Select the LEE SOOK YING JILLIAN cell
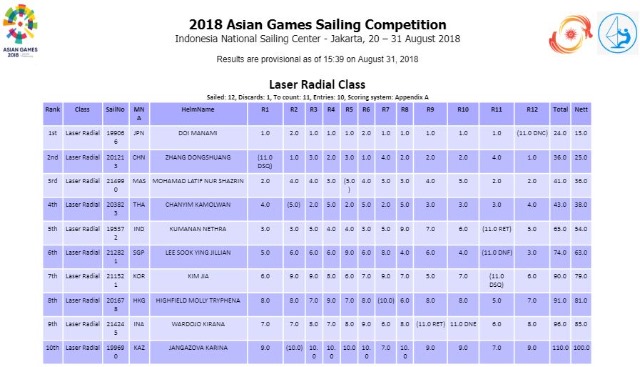This screenshot has width=640, height=367. pyautogui.click(x=198, y=257)
